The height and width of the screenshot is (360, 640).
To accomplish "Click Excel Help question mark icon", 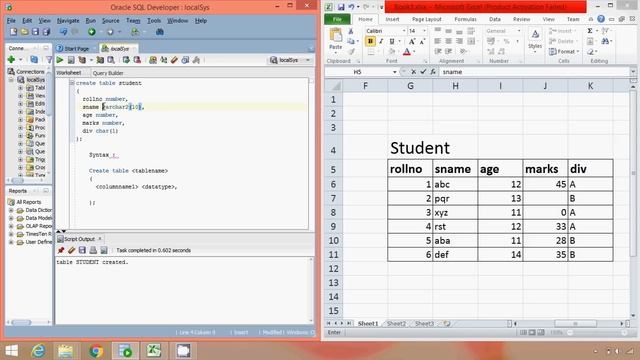I will (x=601, y=19).
